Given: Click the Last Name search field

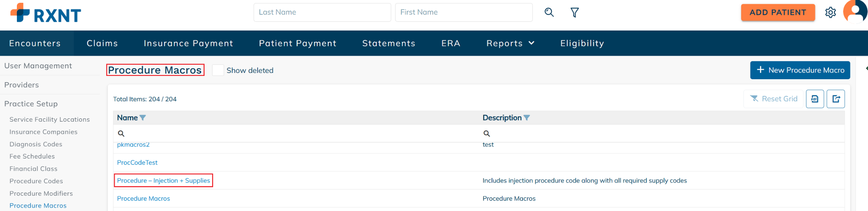Looking at the screenshot, I should click(322, 12).
